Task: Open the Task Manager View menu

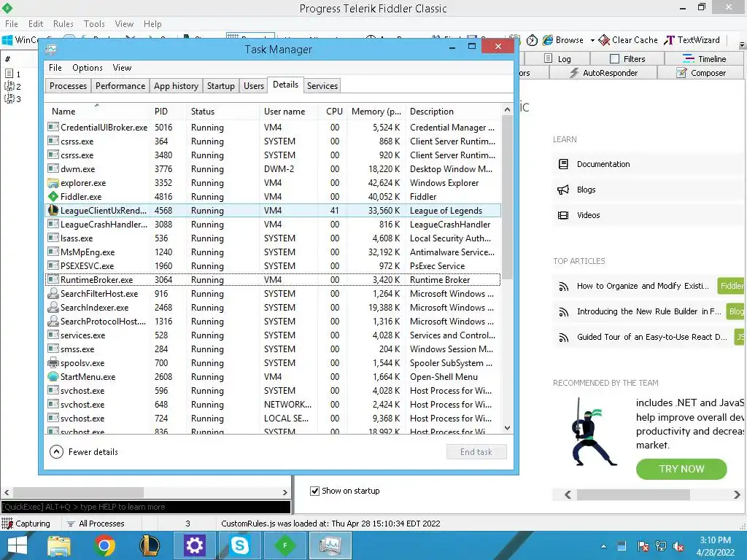Action: (x=122, y=68)
